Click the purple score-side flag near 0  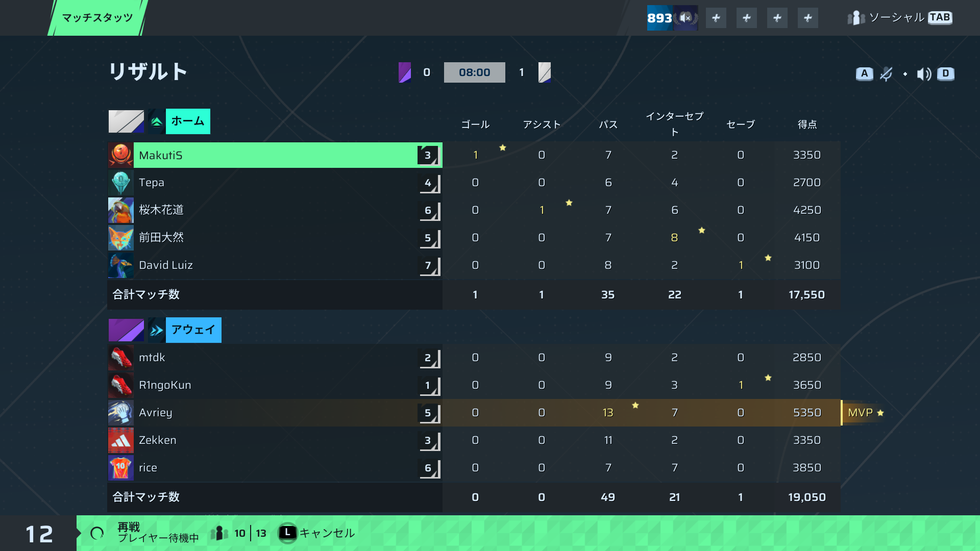pos(405,72)
